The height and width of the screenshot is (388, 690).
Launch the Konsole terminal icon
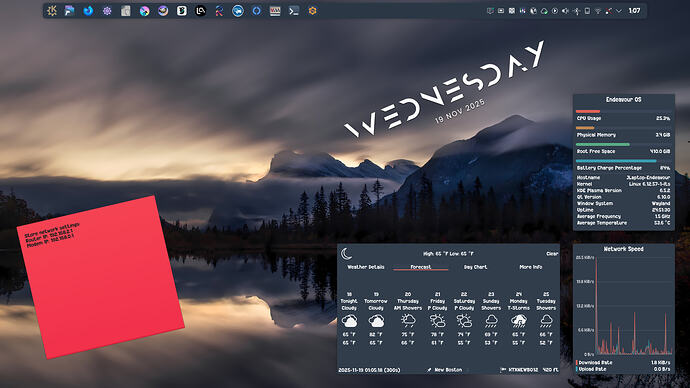point(294,11)
